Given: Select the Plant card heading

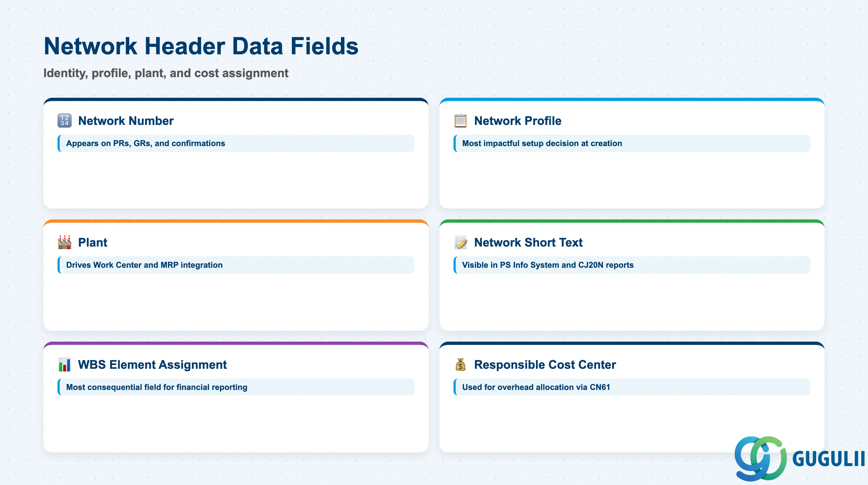Looking at the screenshot, I should click(93, 242).
